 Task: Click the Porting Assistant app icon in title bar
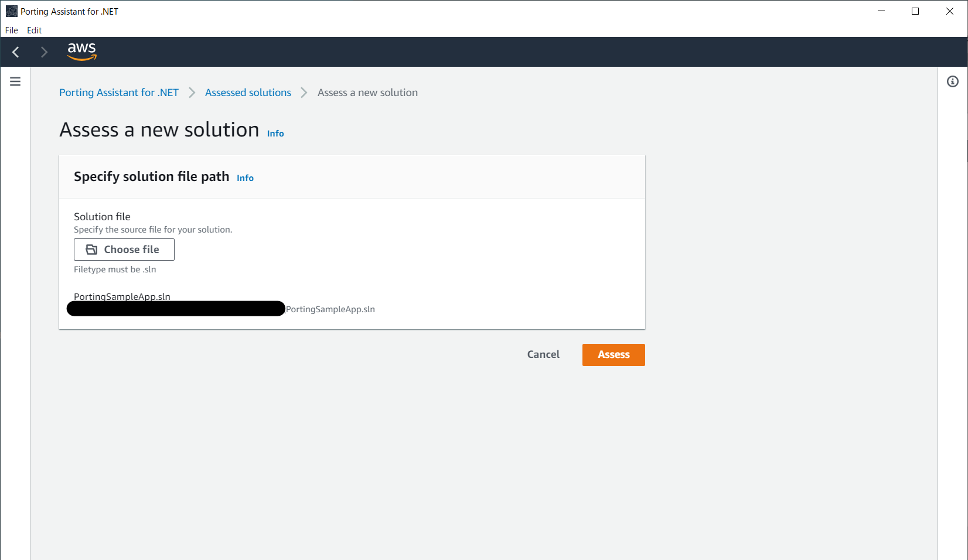pos(11,11)
